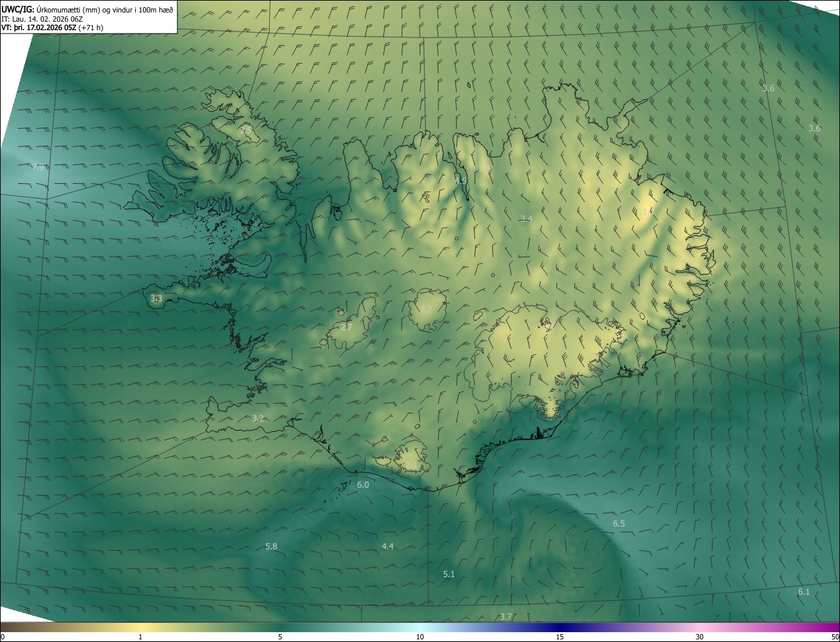
Task: Click the "2.7" value label on the map
Action: [346, 327]
